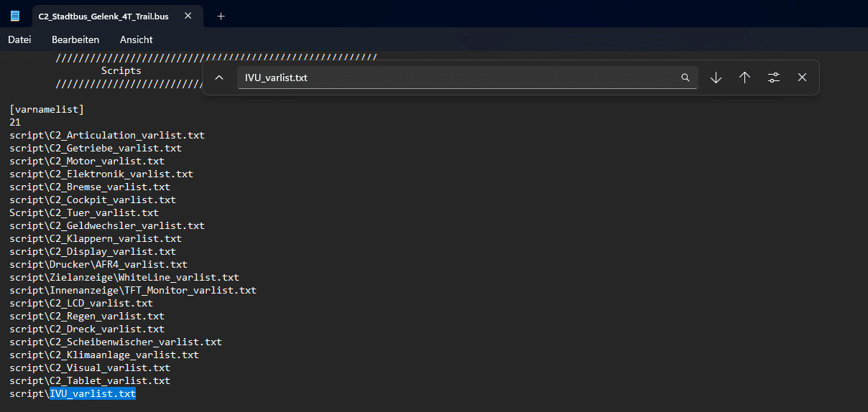The height and width of the screenshot is (412, 868).
Task: Expand the replace field with the chevron
Action: click(219, 78)
